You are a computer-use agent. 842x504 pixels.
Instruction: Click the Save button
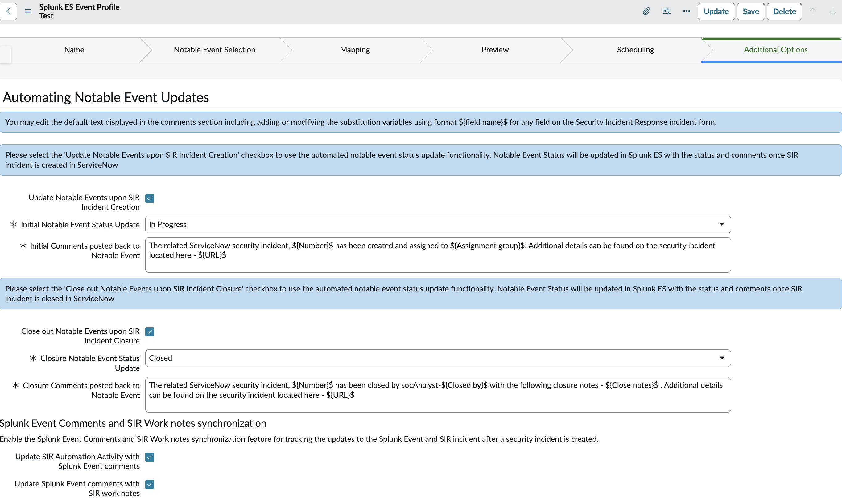point(751,11)
